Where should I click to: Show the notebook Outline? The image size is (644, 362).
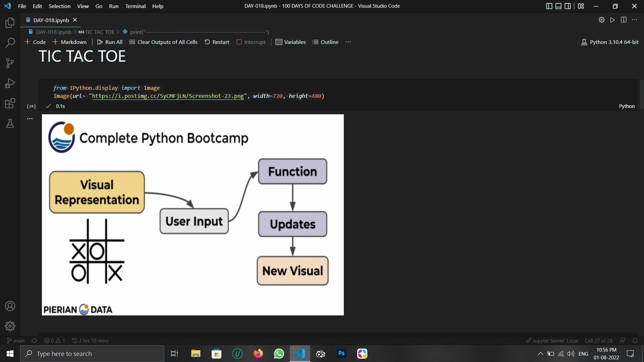tap(325, 42)
